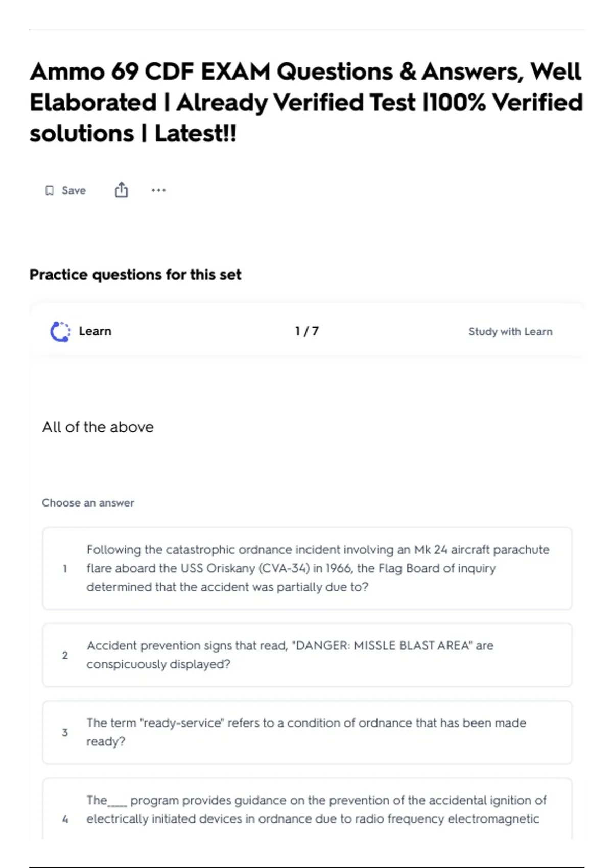Click the 1 / 7 progress counter
The image size is (613, 868).
point(307,331)
